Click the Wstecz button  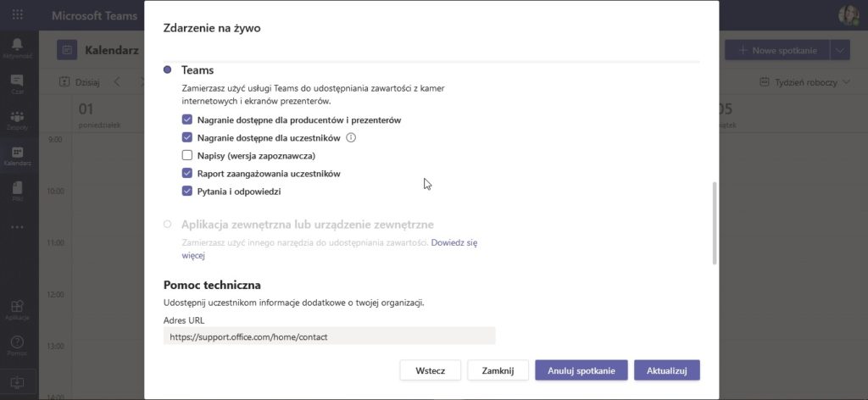click(430, 370)
